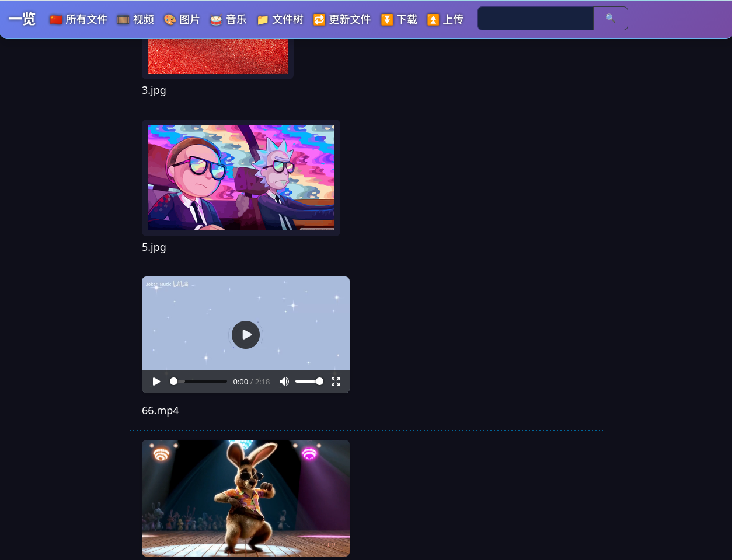The height and width of the screenshot is (560, 732).
Task: Go to 图片 (Pictures) section
Action: (182, 20)
